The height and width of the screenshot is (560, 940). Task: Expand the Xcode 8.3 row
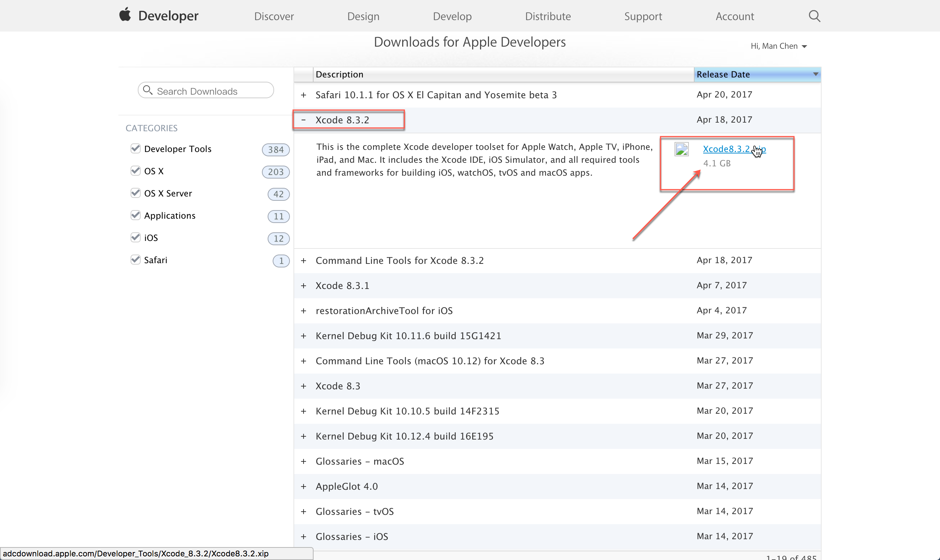[x=304, y=386]
